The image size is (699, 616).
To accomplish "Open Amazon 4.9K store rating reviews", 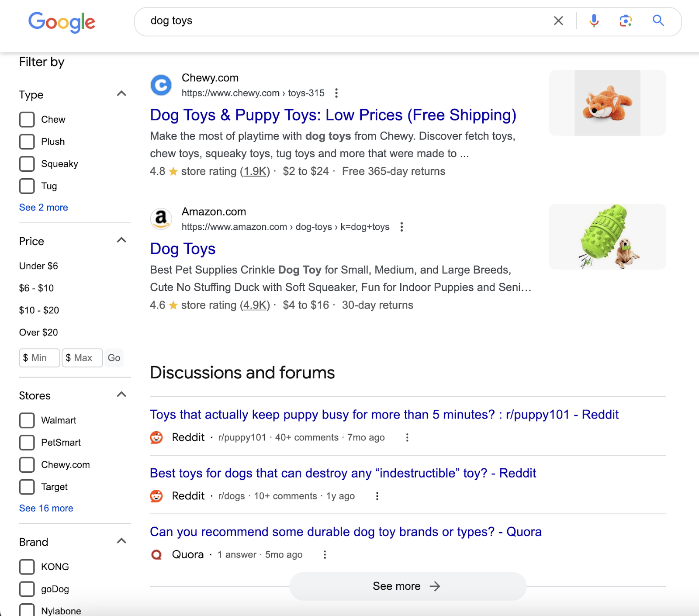I will (x=255, y=305).
